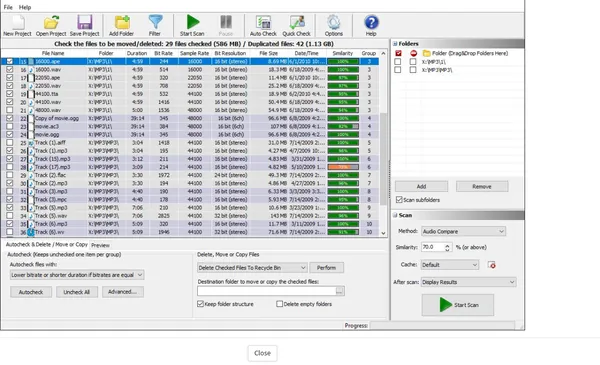
Task: Collapse the Folders panel section
Action: coord(395,44)
